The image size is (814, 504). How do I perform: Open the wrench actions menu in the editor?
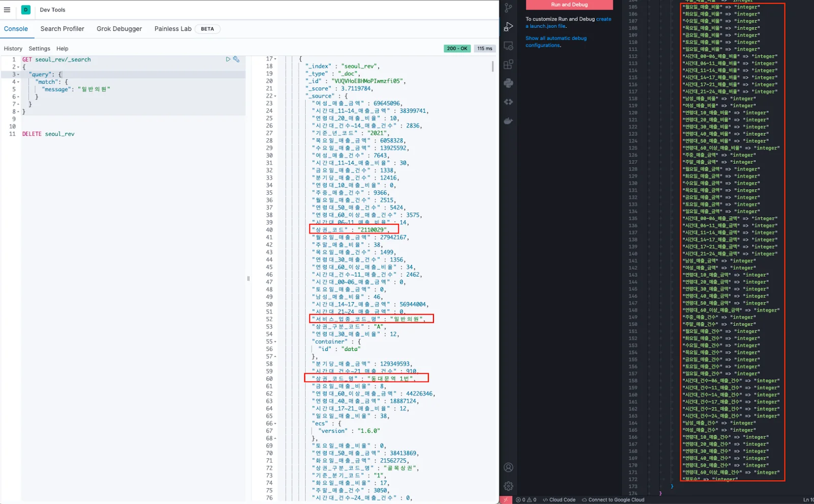pyautogui.click(x=236, y=60)
